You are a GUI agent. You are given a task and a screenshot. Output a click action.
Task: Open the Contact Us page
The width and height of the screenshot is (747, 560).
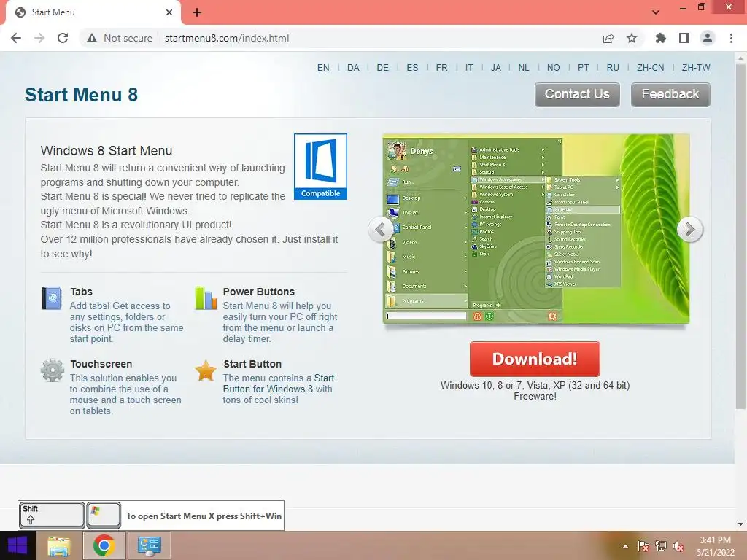click(577, 94)
